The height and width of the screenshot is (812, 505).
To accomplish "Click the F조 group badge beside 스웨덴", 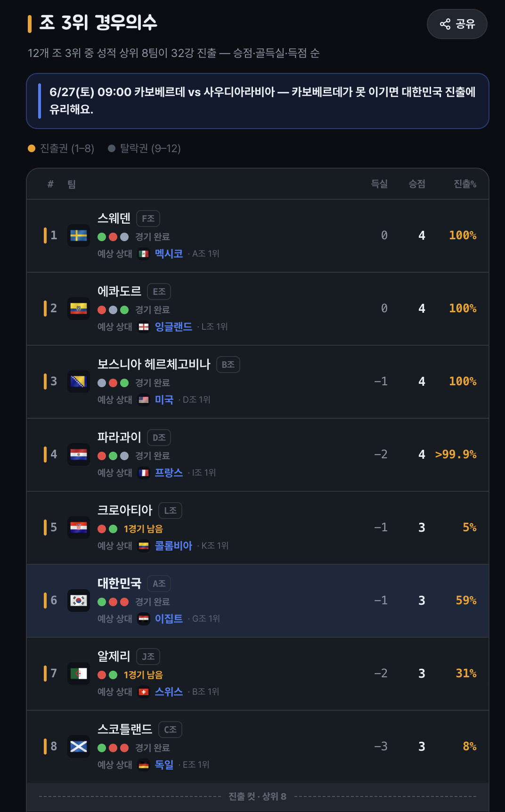I will click(148, 219).
